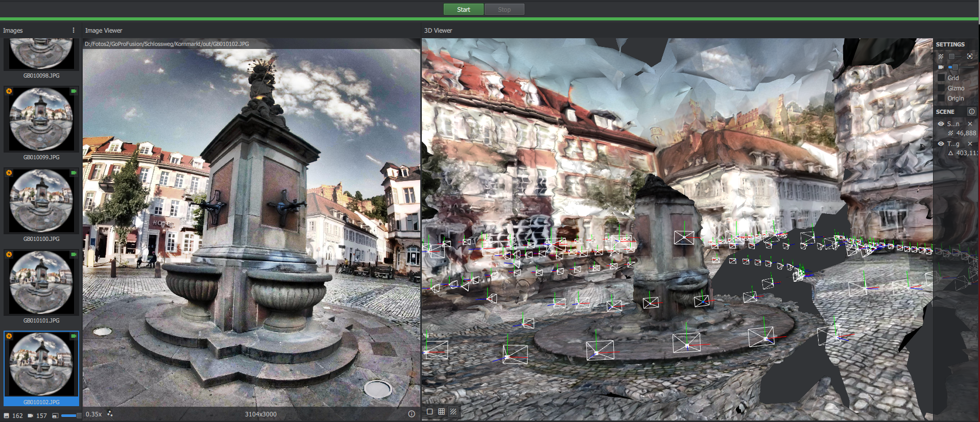Image resolution: width=980 pixels, height=422 pixels.
Task: Toggle visibility of the S...n scene item
Action: pyautogui.click(x=941, y=123)
